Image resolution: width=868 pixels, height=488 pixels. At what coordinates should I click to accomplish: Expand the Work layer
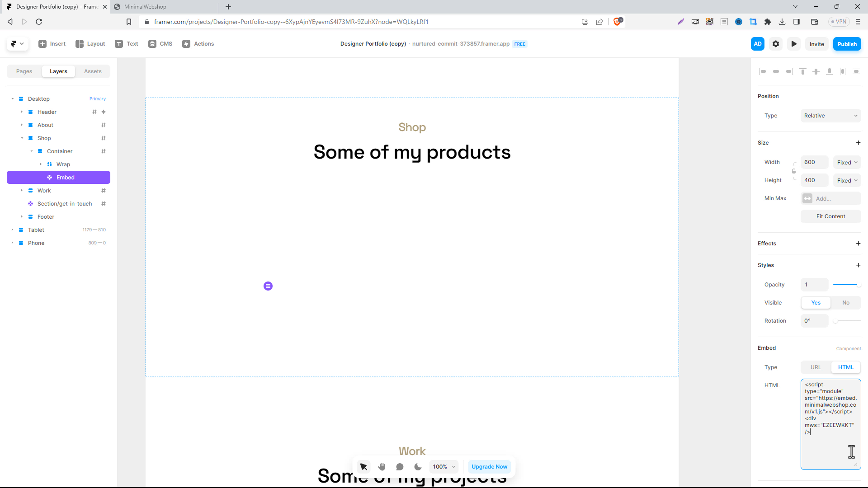(x=22, y=191)
